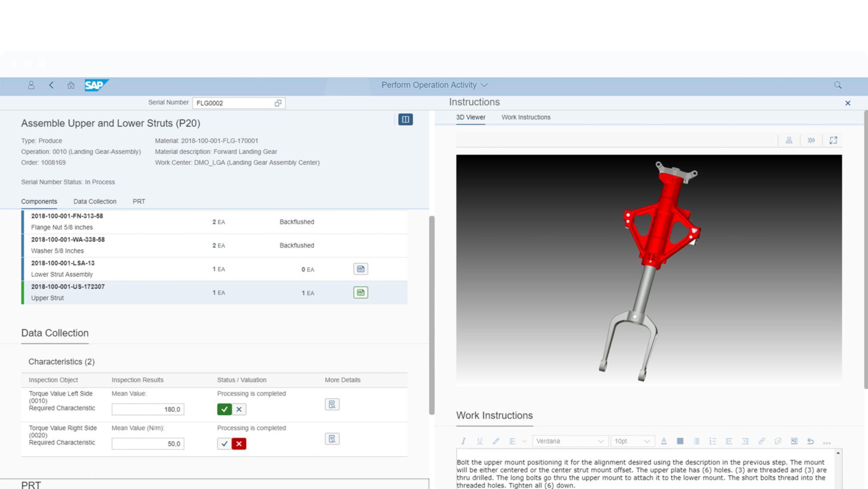Open the Verdana font dropdown
This screenshot has width=868, height=489.
[569, 441]
